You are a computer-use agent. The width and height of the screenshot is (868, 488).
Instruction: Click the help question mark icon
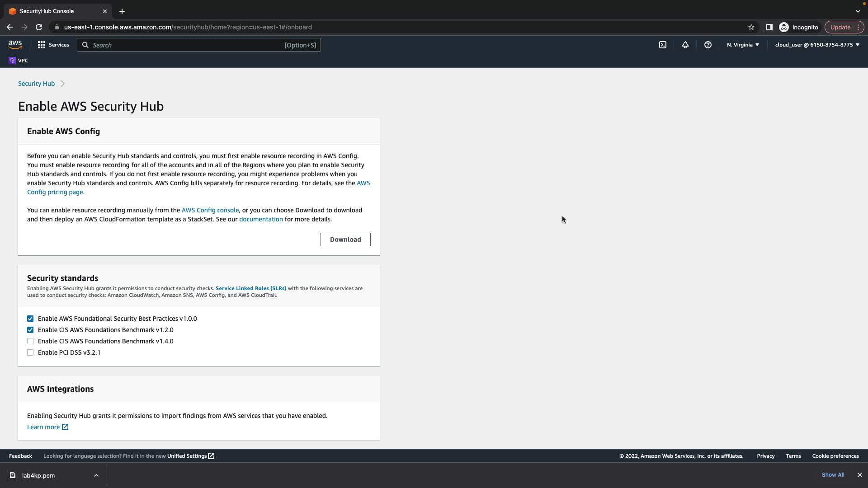[x=708, y=45]
